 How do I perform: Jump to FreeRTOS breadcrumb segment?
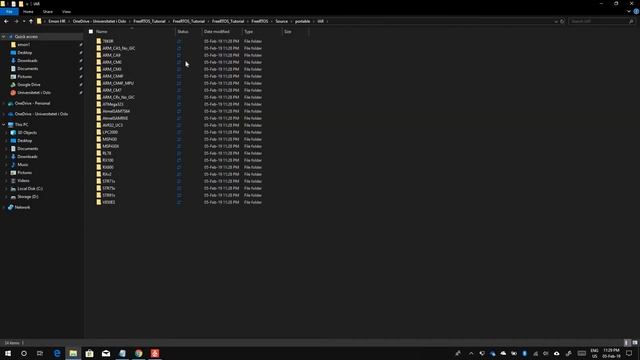click(x=260, y=21)
